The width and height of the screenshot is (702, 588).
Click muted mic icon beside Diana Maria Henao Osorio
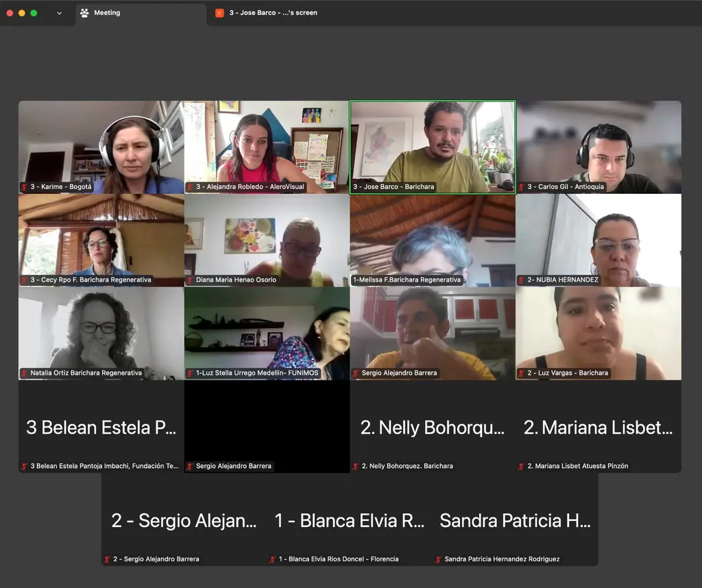pyautogui.click(x=191, y=280)
